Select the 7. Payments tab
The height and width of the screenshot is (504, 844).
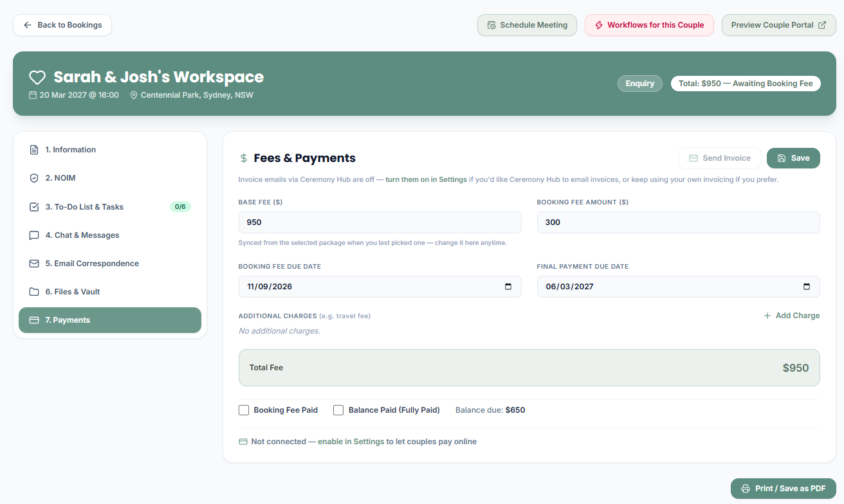tap(110, 320)
